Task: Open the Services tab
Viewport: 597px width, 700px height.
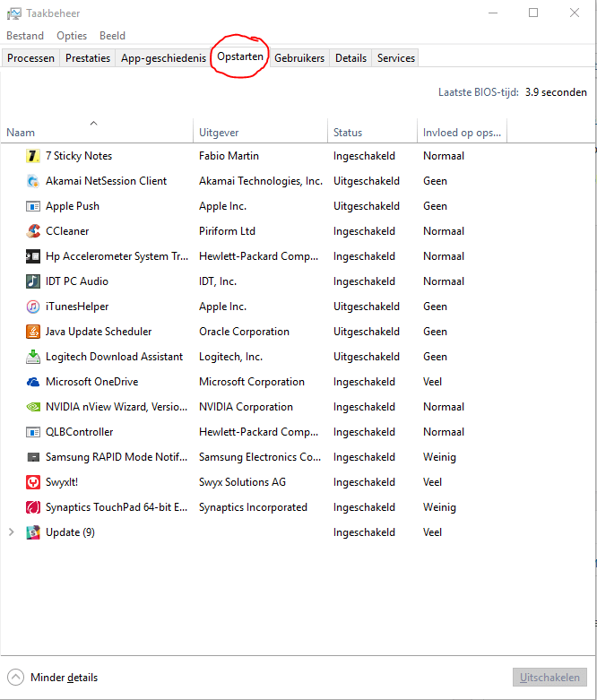Action: (395, 58)
